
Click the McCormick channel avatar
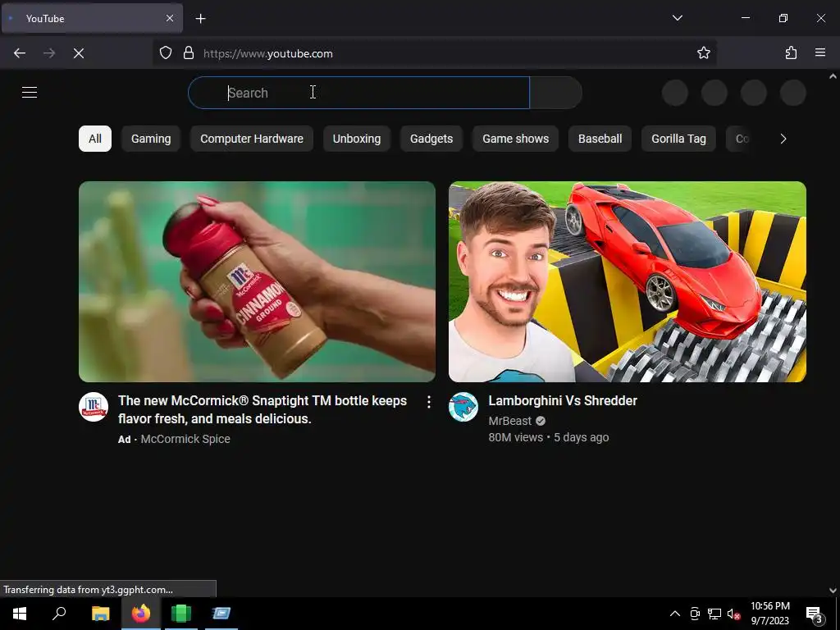point(94,407)
